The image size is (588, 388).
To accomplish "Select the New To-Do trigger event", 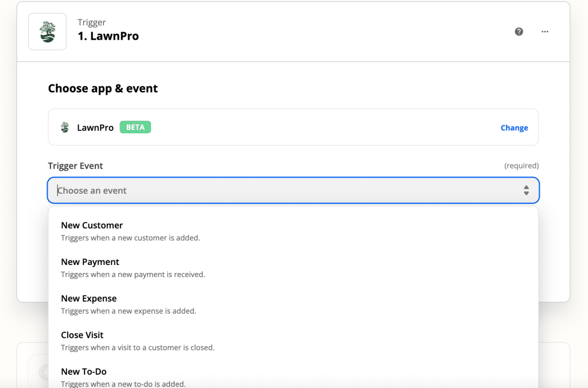I will 293,375.
